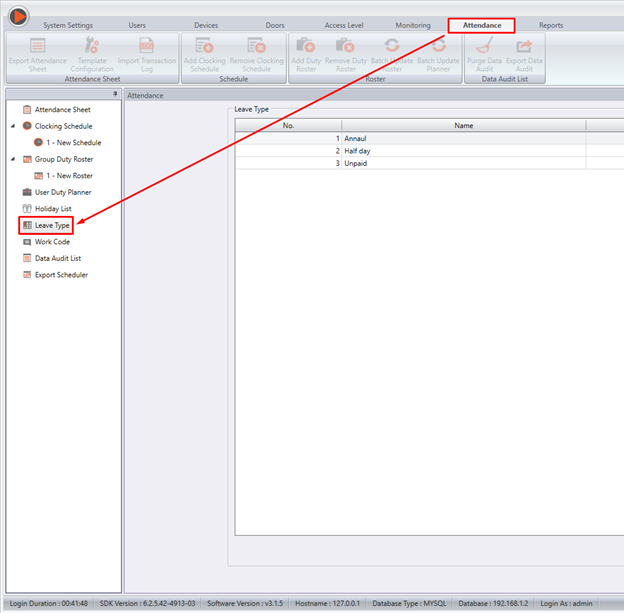624x613 pixels.
Task: Click Data Audit List icon
Action: point(27,258)
